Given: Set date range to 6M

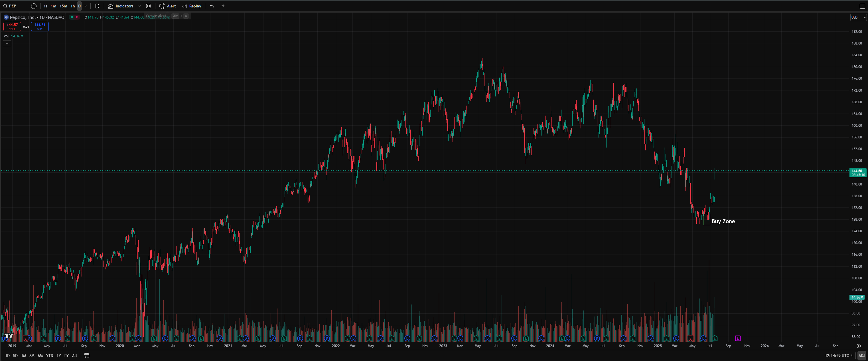Looking at the screenshot, I should click(40, 356).
